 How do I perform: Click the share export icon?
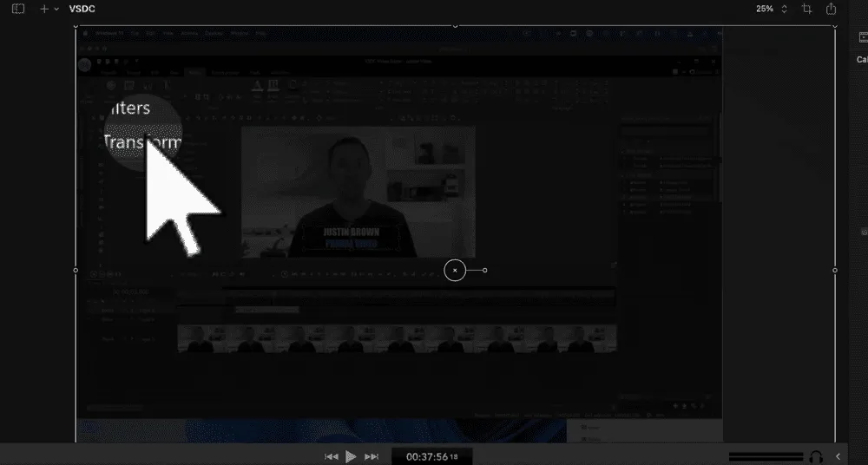831,9
